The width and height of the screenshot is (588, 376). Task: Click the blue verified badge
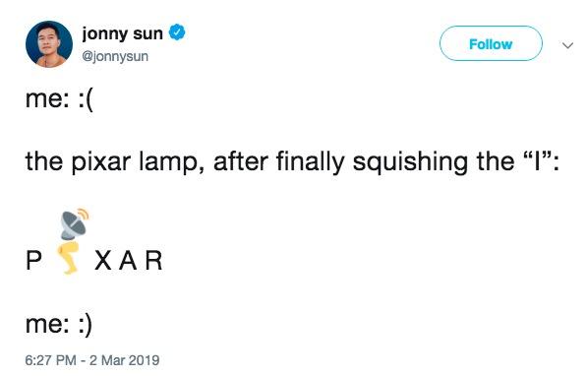pyautogui.click(x=177, y=32)
